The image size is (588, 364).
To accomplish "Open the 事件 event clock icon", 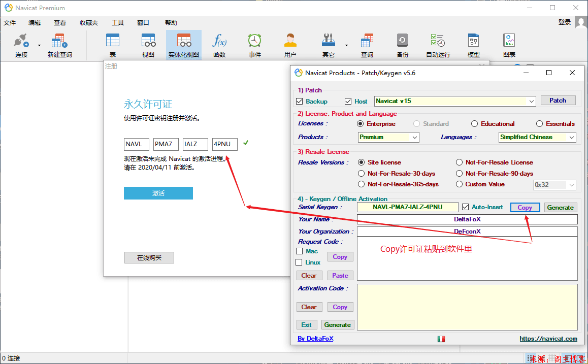I will pyautogui.click(x=254, y=41).
